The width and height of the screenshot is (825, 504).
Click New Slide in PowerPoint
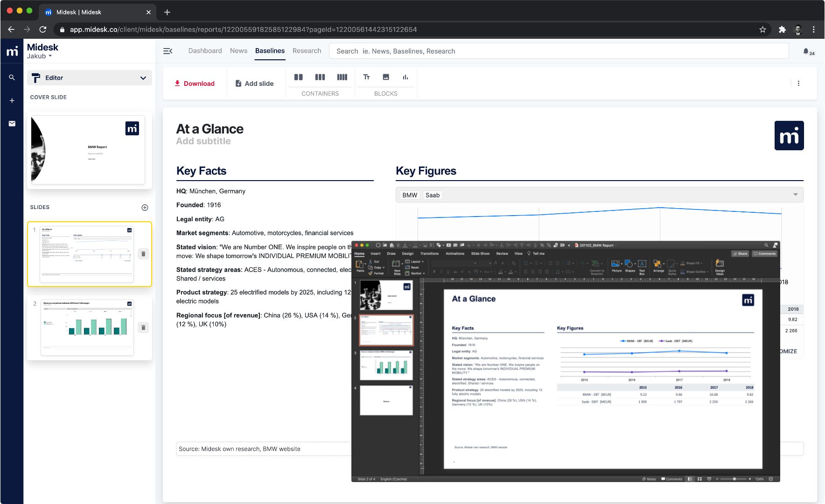click(397, 267)
